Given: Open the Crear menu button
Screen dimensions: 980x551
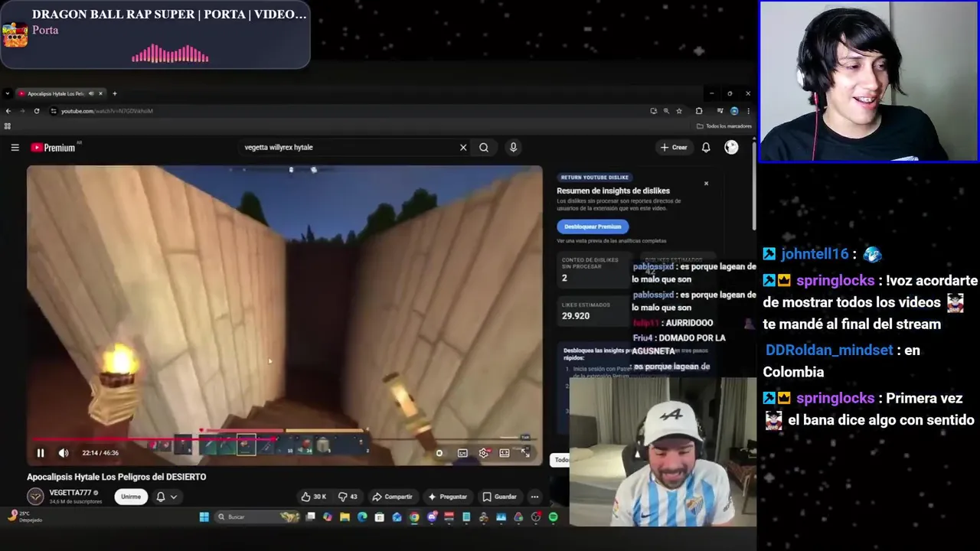Looking at the screenshot, I should pos(674,148).
